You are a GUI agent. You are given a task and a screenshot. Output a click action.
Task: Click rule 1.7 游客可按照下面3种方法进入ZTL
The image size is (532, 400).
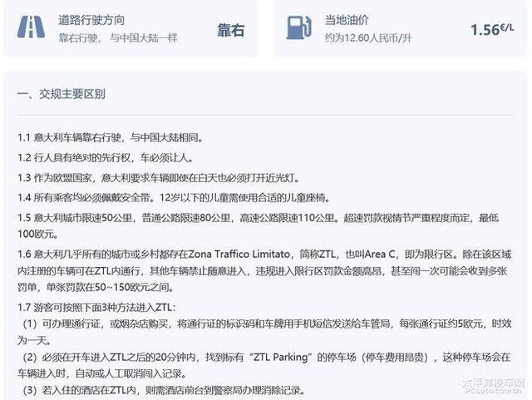[97, 308]
